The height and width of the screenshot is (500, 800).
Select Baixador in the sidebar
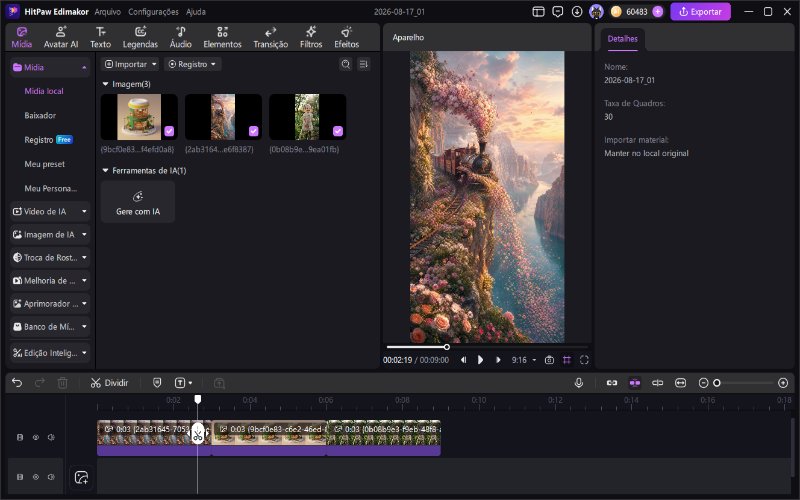[40, 115]
